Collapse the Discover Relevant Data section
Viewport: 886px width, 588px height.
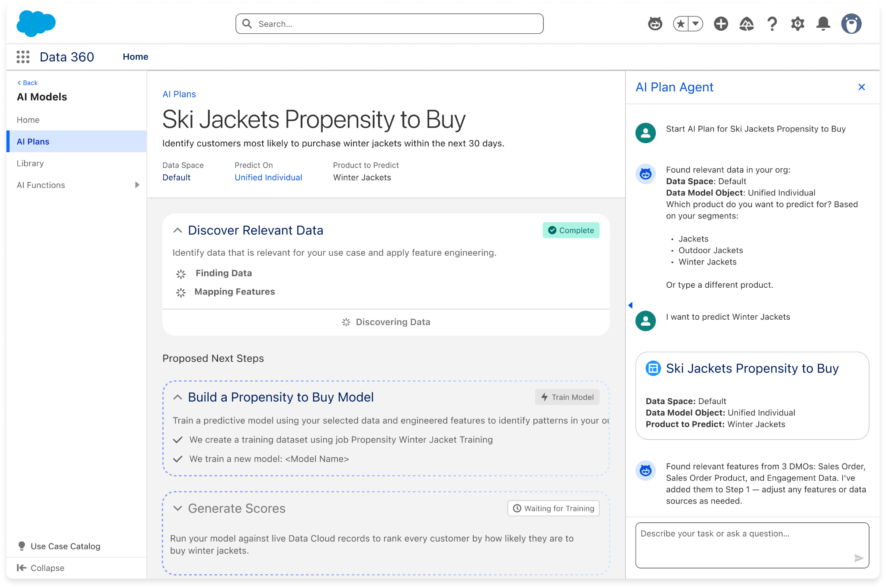tap(177, 231)
